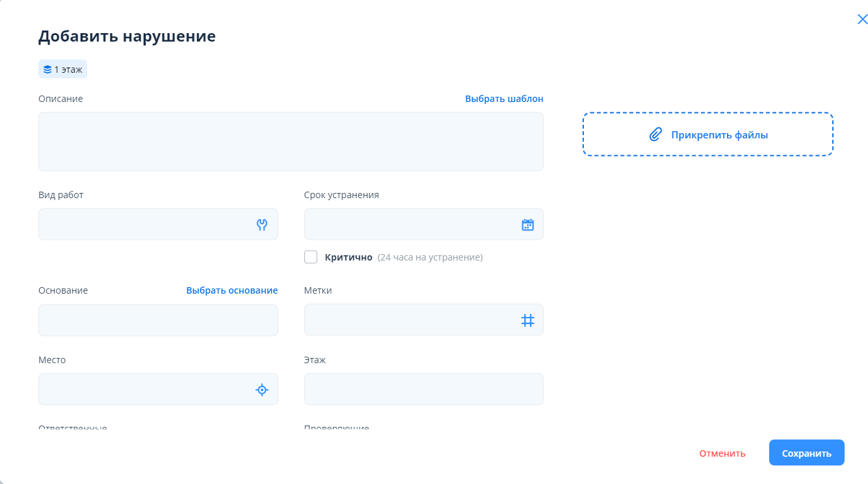This screenshot has width=868, height=484.
Task: Click the Отменить button
Action: click(722, 453)
